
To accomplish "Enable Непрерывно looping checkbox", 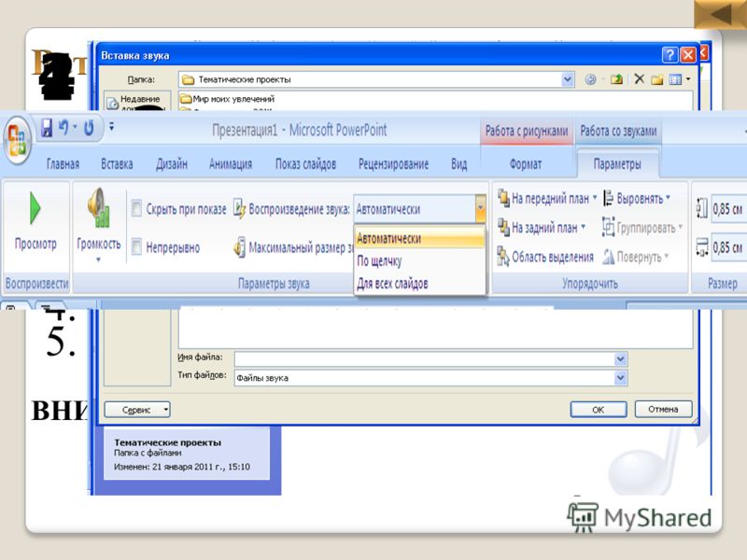I will click(x=136, y=246).
